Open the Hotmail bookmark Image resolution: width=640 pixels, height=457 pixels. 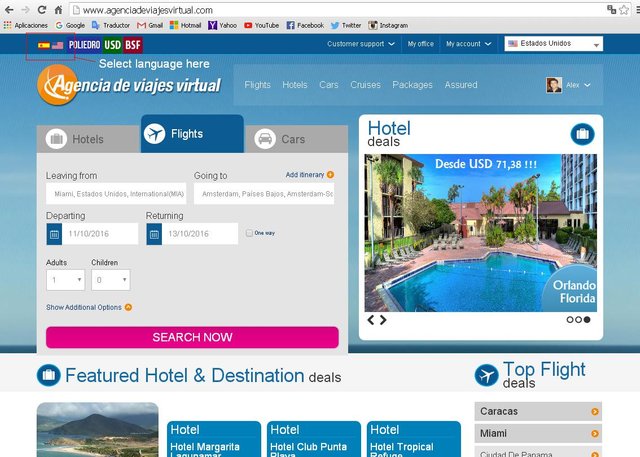[186, 25]
